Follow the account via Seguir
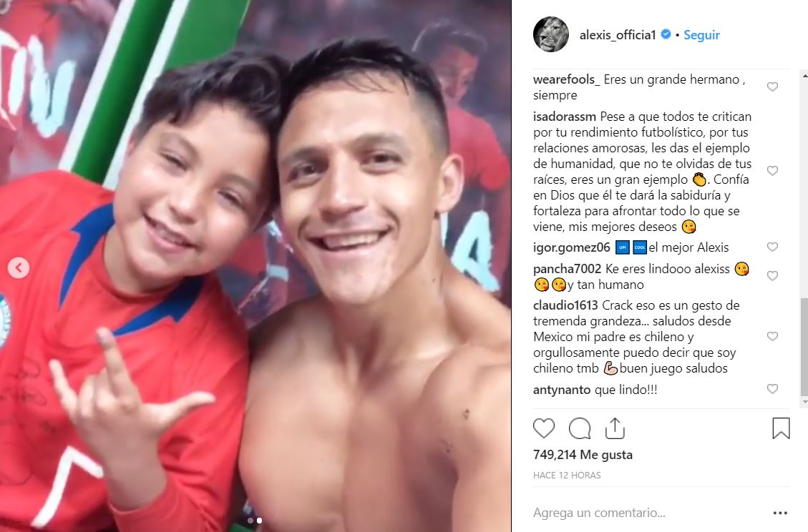808x532 pixels. pyautogui.click(x=701, y=35)
